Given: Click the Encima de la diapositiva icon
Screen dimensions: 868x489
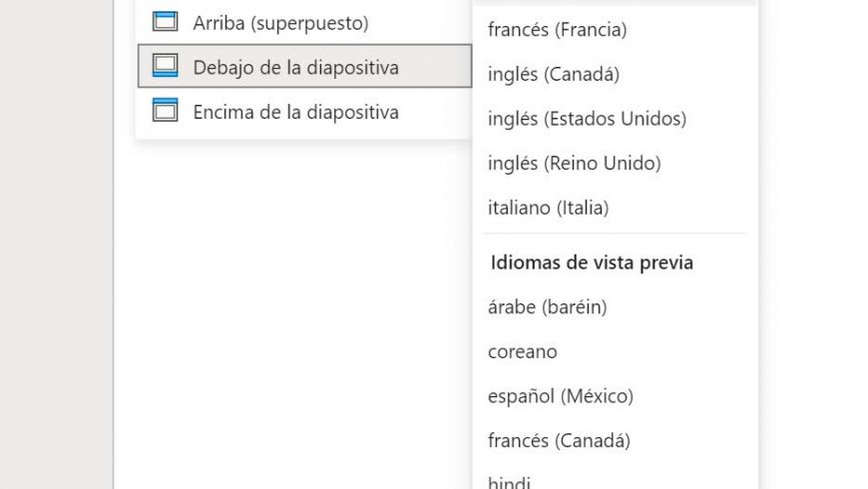Looking at the screenshot, I should tap(165, 110).
